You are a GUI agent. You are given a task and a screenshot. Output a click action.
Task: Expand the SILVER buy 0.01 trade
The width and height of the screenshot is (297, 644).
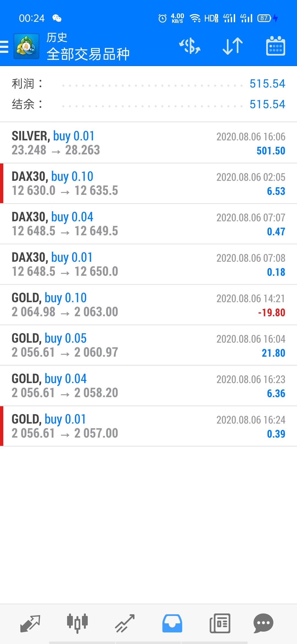tap(148, 143)
